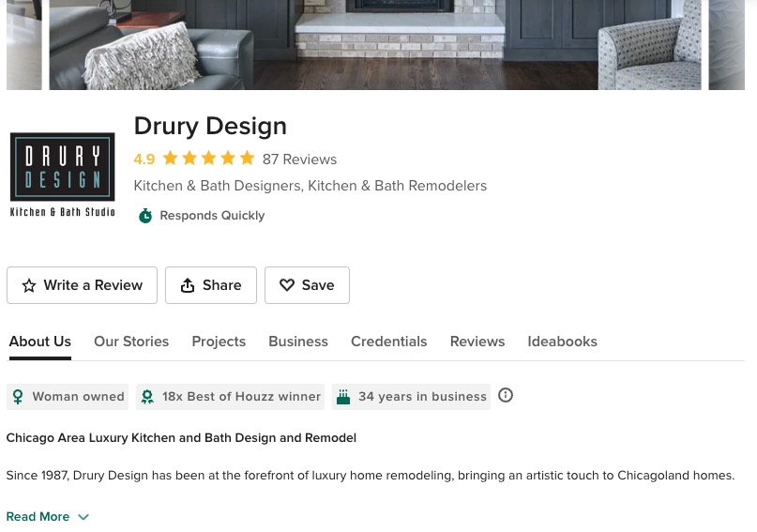Click the Responds Quickly stopwatch icon
757x532 pixels.
click(x=145, y=215)
